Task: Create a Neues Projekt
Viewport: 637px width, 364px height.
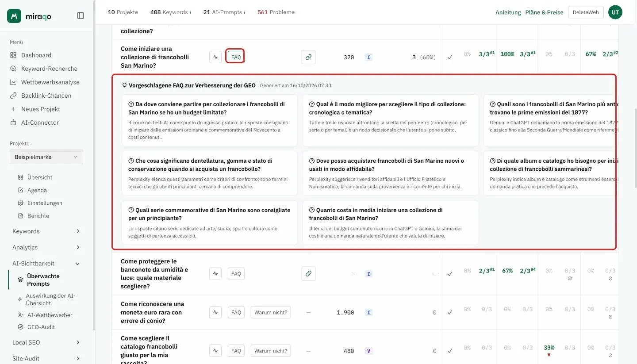Action: point(40,109)
